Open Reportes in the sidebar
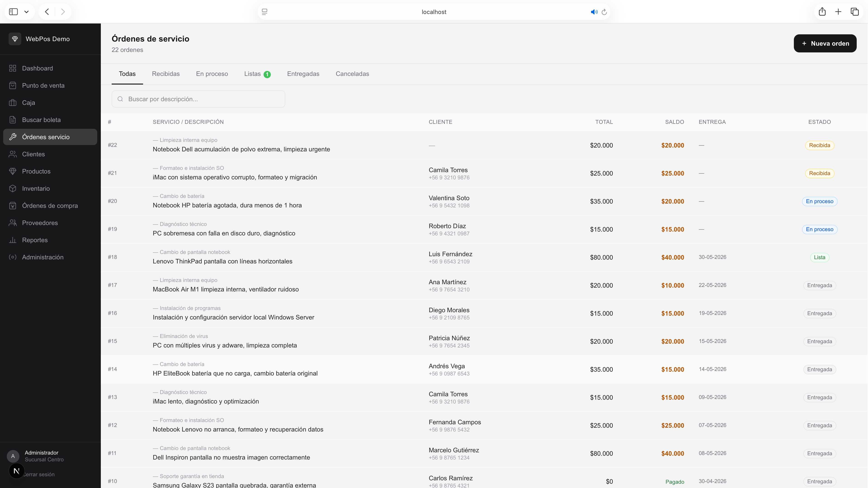The height and width of the screenshot is (488, 868). (x=50, y=240)
